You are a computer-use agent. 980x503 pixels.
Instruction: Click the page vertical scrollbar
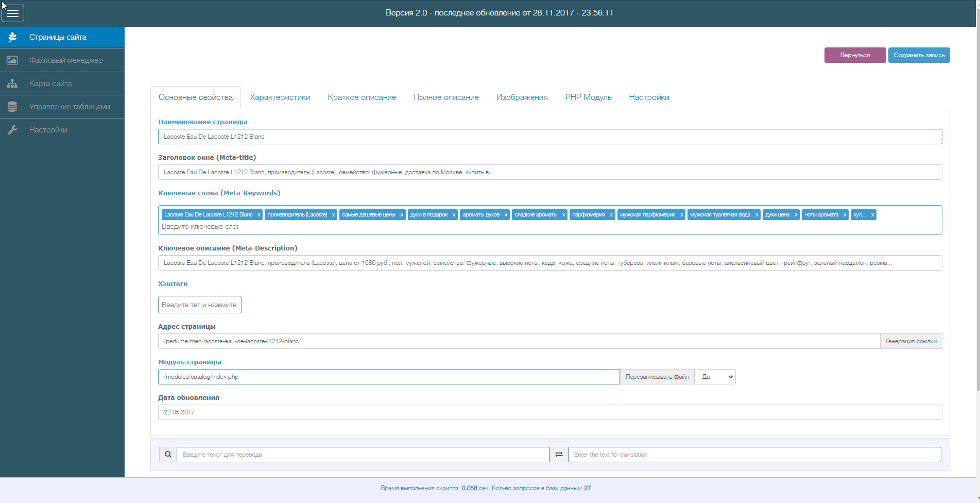point(978,198)
